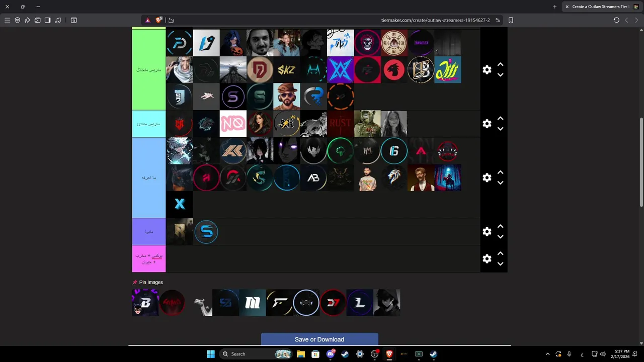Screen dimensions: 644x362
Task: Select the 3BED purple logo thumbnail
Action: pos(421,43)
